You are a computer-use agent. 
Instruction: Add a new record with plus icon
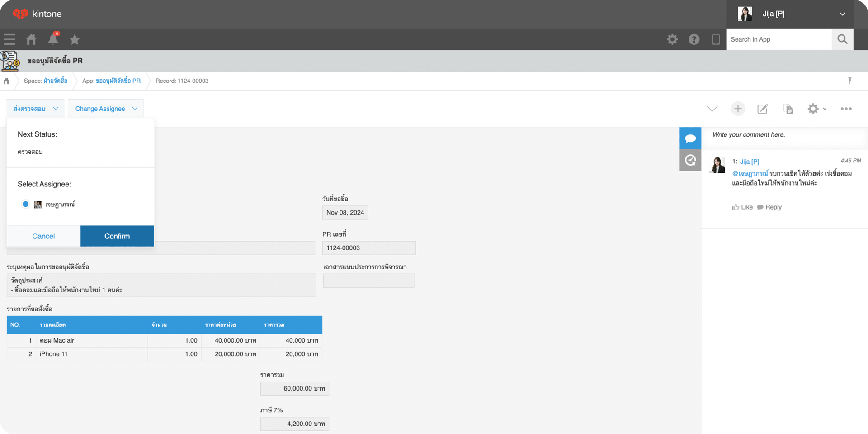pyautogui.click(x=738, y=109)
